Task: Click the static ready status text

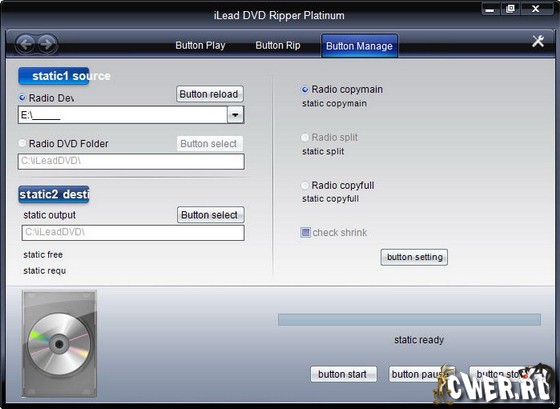Action: tap(419, 340)
